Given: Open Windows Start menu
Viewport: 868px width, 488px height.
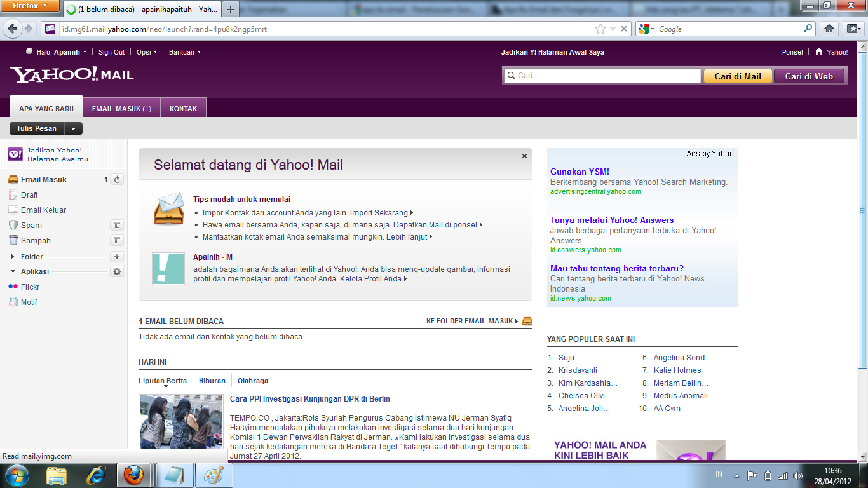Looking at the screenshot, I should pos(16,475).
